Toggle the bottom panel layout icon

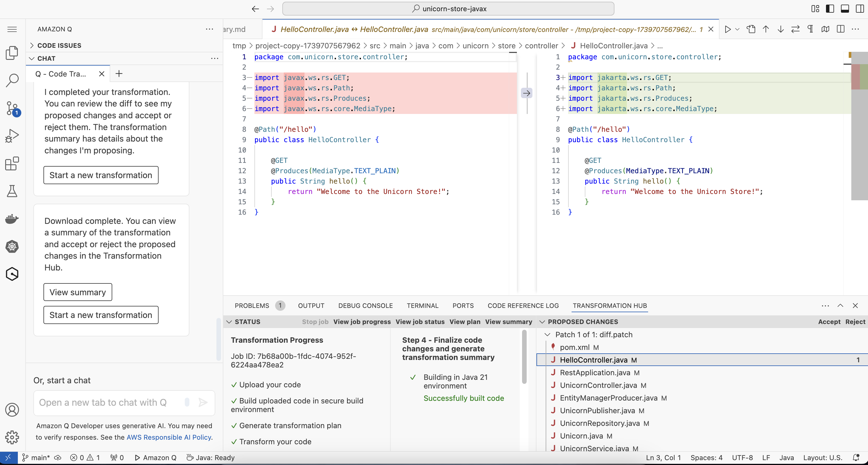coord(845,9)
